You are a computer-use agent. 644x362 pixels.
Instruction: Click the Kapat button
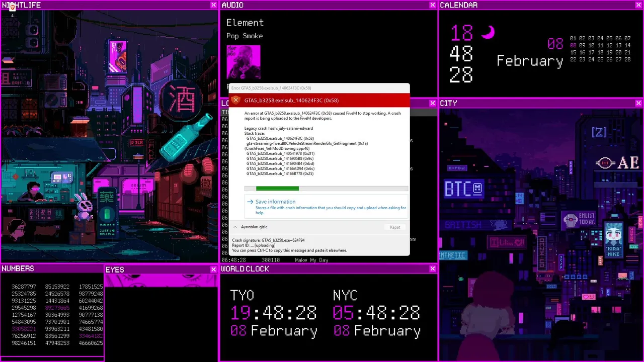coord(395,227)
